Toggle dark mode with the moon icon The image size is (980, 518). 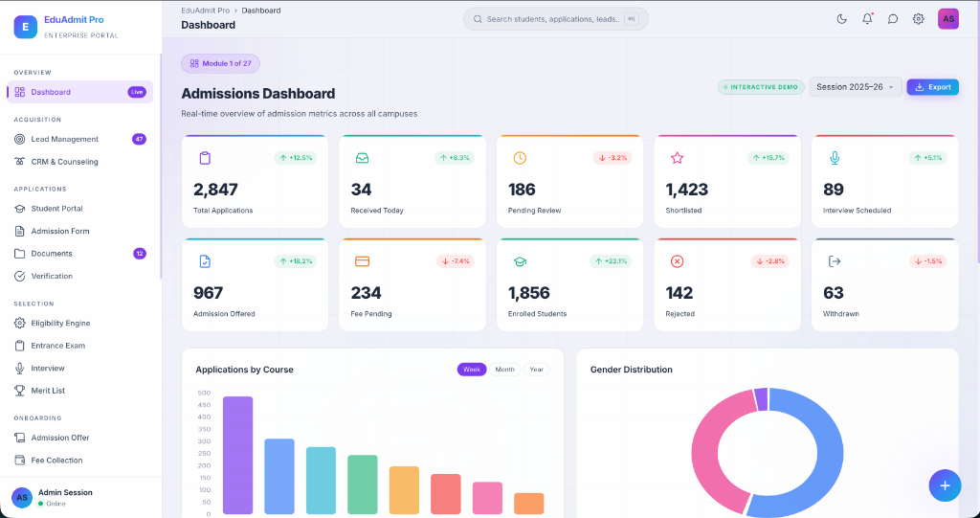pos(841,19)
